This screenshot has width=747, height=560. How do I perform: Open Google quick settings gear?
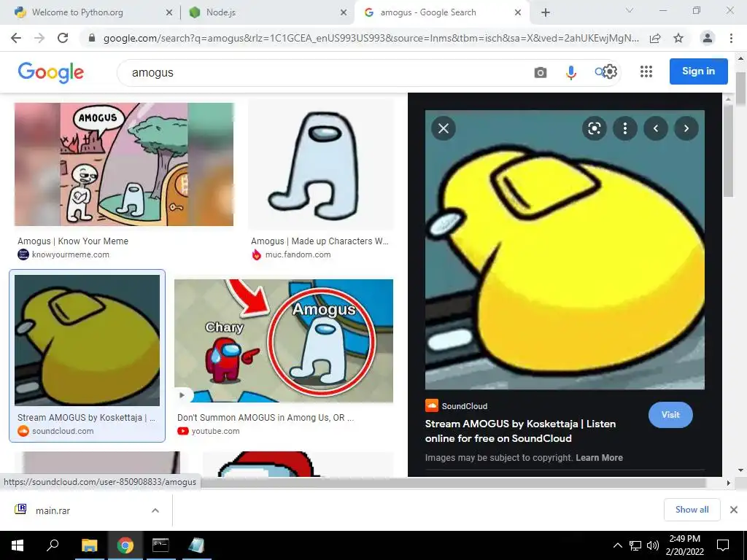click(610, 71)
